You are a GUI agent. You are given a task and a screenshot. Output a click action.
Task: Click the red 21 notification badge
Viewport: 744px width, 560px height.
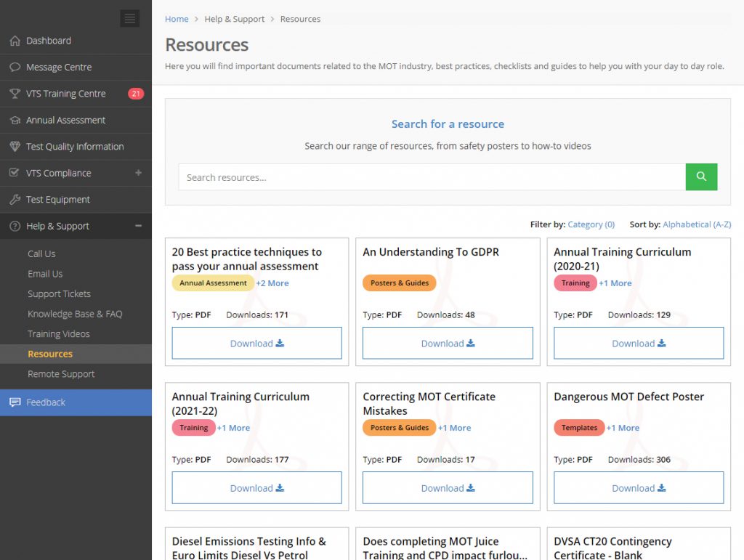click(136, 94)
